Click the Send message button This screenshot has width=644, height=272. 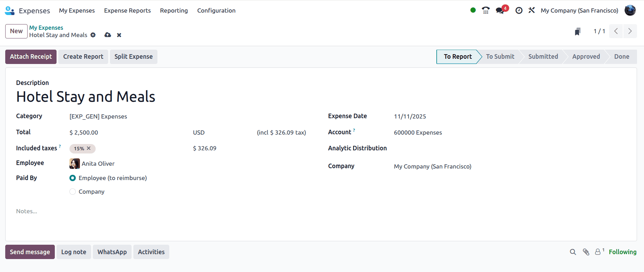30,252
